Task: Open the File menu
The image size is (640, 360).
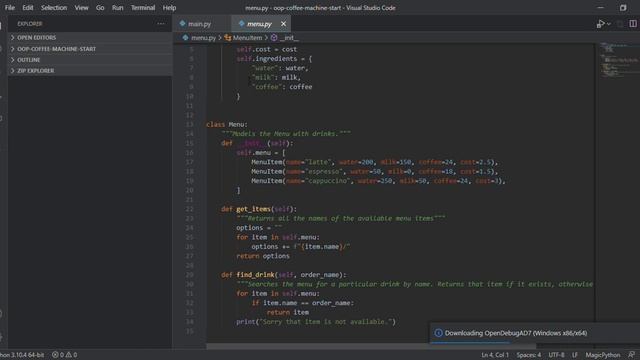Action: [x=10, y=8]
